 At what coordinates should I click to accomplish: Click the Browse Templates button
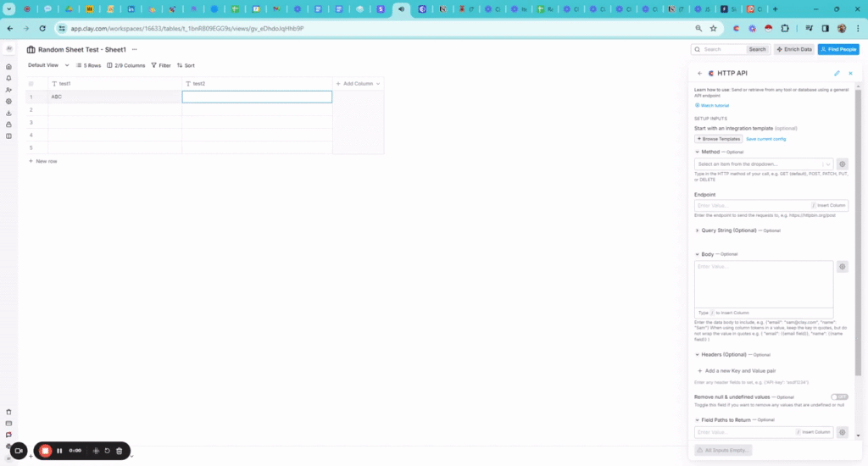click(x=718, y=138)
